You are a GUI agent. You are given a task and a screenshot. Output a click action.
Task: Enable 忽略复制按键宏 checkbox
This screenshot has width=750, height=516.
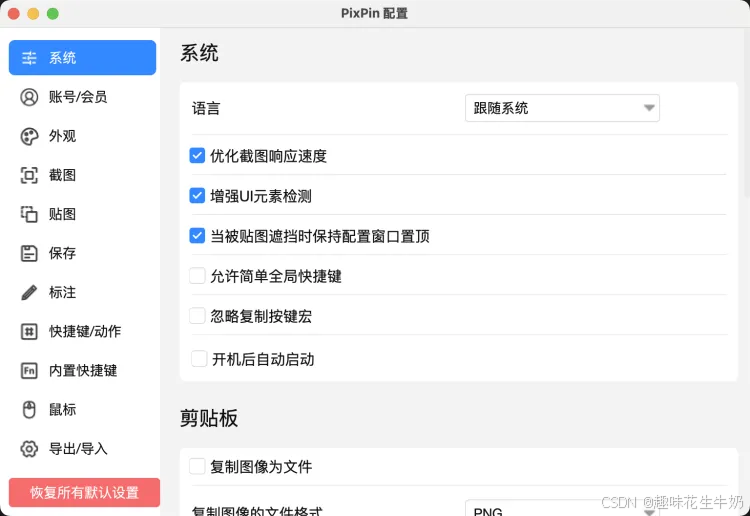click(x=197, y=316)
